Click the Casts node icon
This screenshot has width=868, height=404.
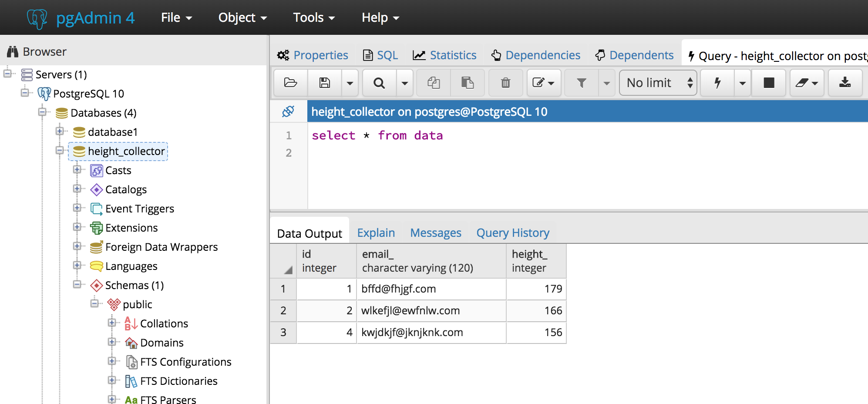96,170
